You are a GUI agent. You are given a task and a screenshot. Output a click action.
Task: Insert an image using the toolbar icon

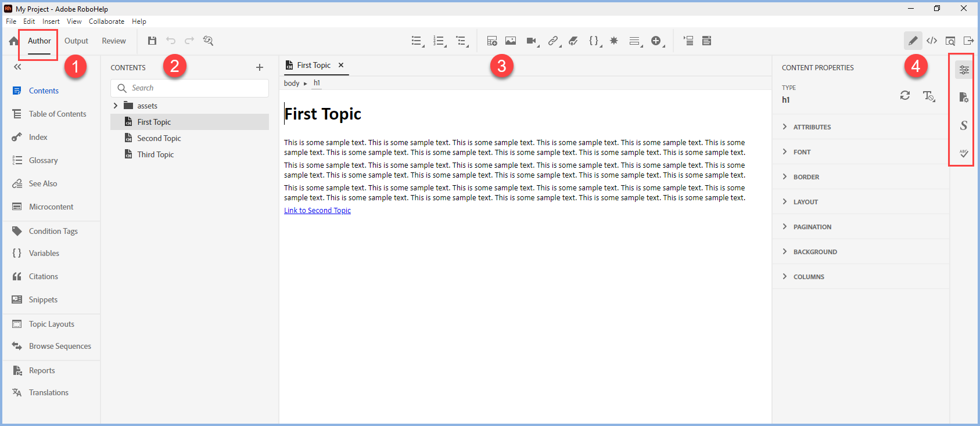[511, 41]
